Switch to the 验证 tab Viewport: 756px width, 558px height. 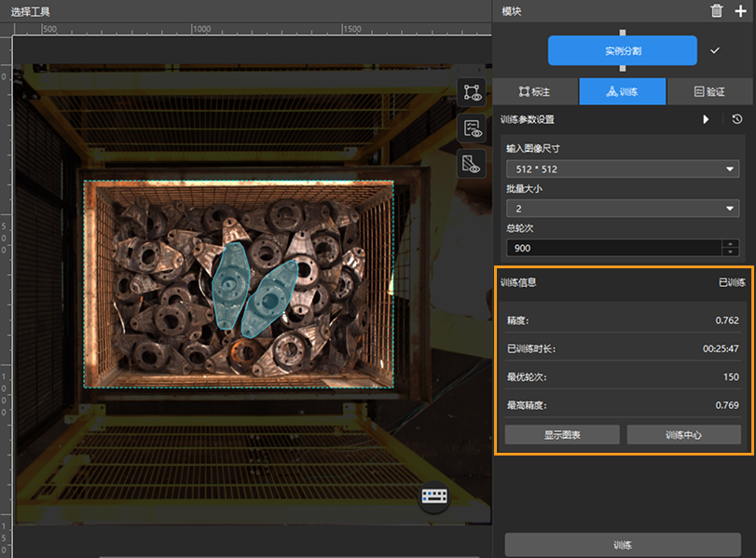click(x=709, y=91)
